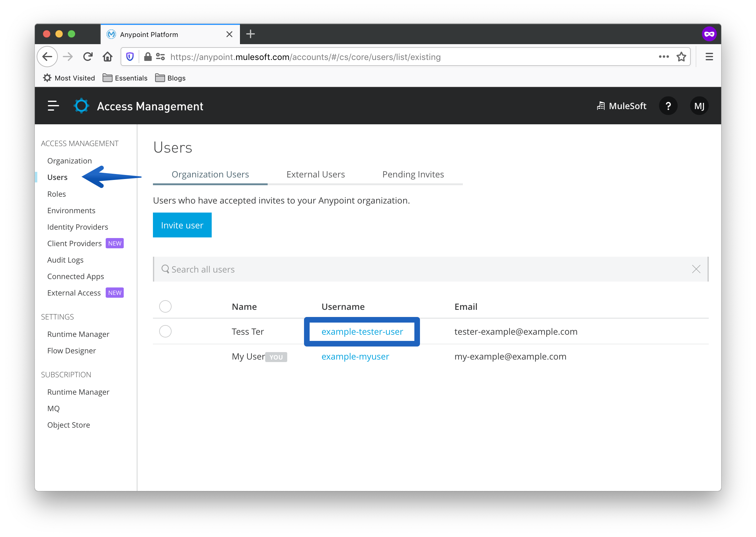This screenshot has height=537, width=756.
Task: Open the Blogs bookmarks folder
Action: point(170,78)
